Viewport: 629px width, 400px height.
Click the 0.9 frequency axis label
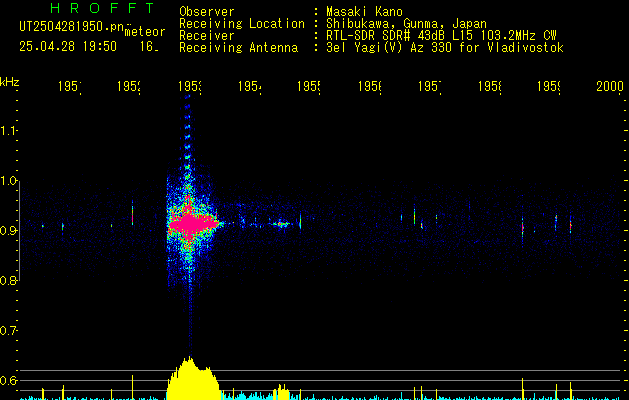[8, 231]
